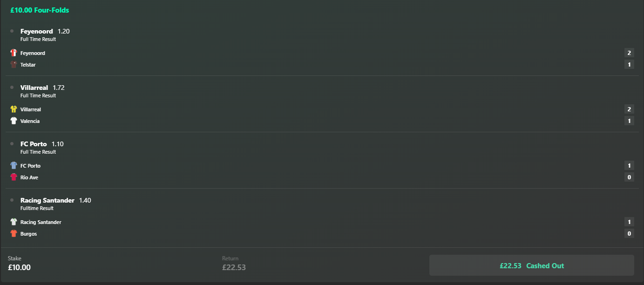Click Burgos's score box showing 0
Image resolution: width=644 pixels, height=285 pixels.
click(x=629, y=234)
